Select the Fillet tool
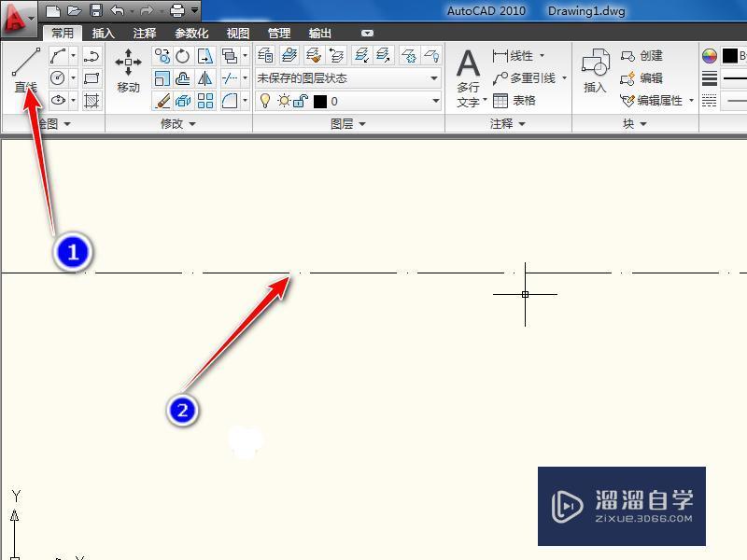747x560 pixels. (230, 101)
